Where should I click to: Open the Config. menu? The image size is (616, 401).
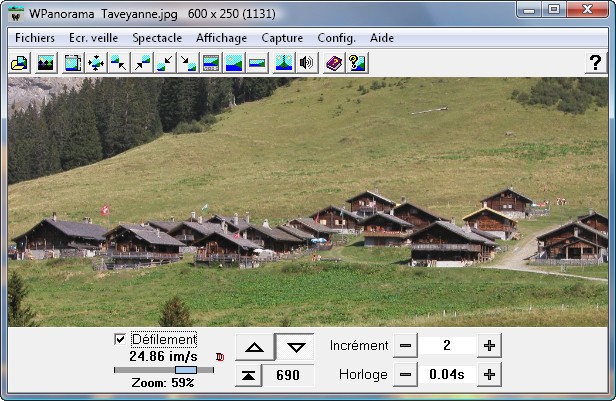pyautogui.click(x=336, y=38)
